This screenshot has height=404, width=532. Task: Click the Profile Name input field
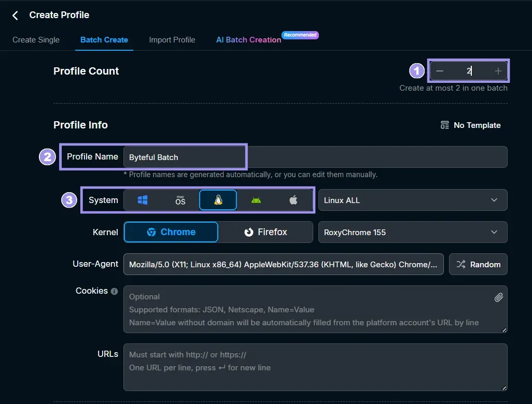(315, 157)
